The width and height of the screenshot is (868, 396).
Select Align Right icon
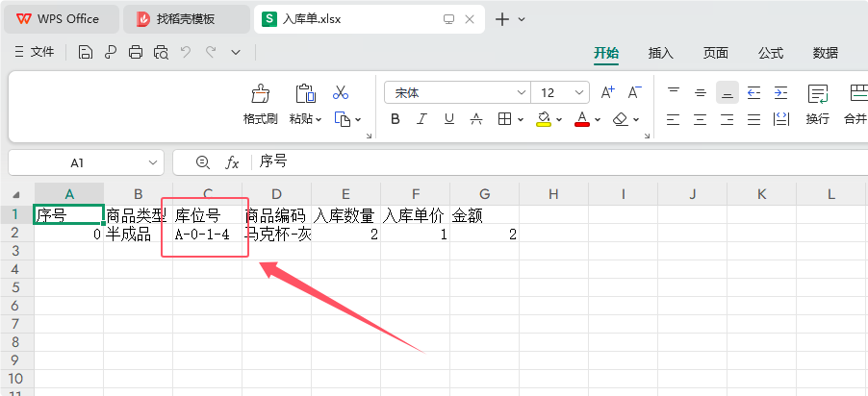[728, 119]
